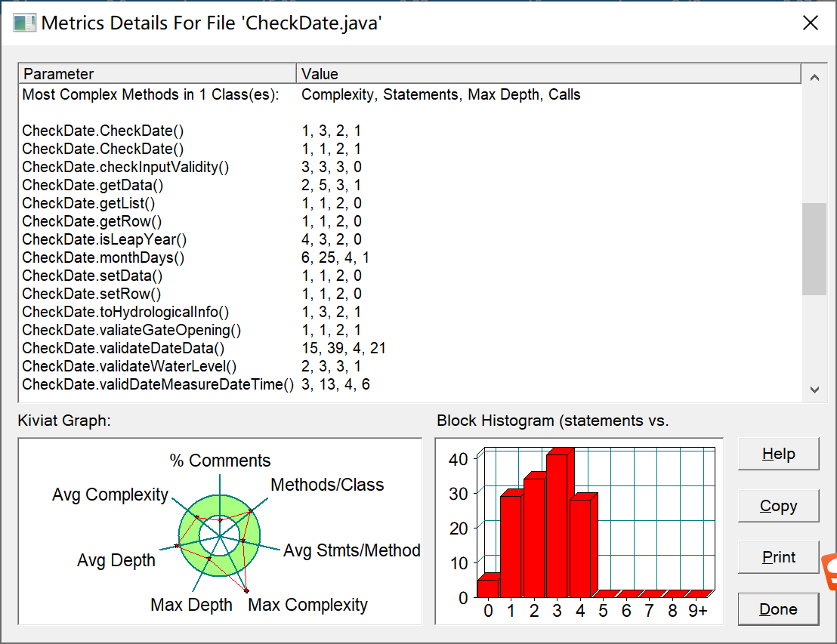
Task: Click the Print button
Action: click(x=778, y=557)
